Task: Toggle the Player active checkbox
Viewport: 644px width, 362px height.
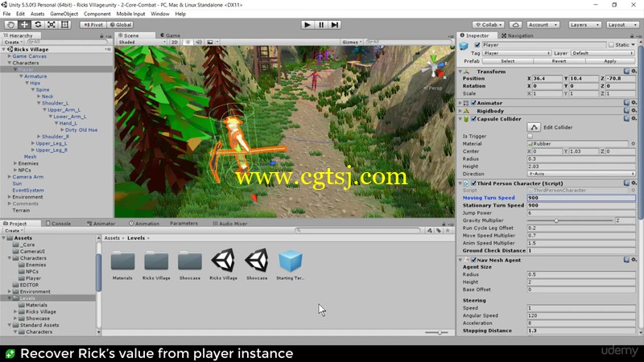Action: [x=477, y=45]
